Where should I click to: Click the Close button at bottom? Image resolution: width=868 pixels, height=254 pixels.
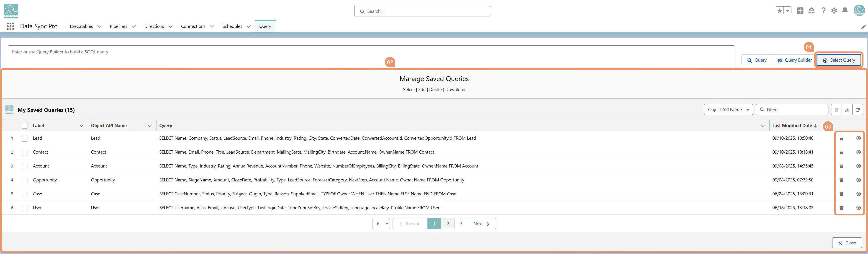click(847, 243)
